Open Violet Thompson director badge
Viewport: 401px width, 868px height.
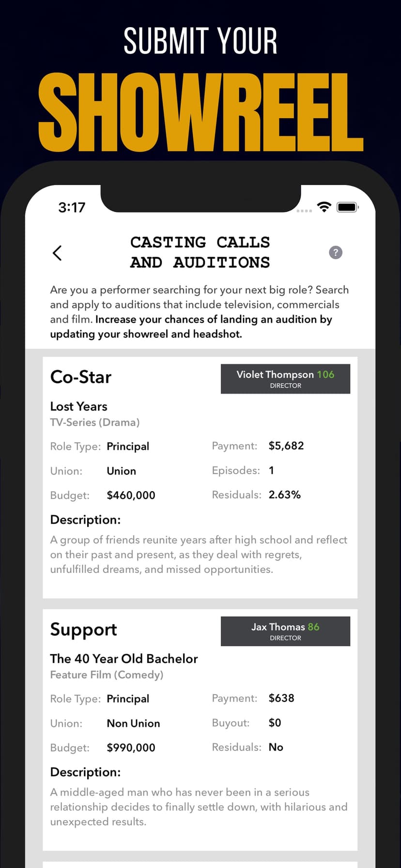coord(285,379)
